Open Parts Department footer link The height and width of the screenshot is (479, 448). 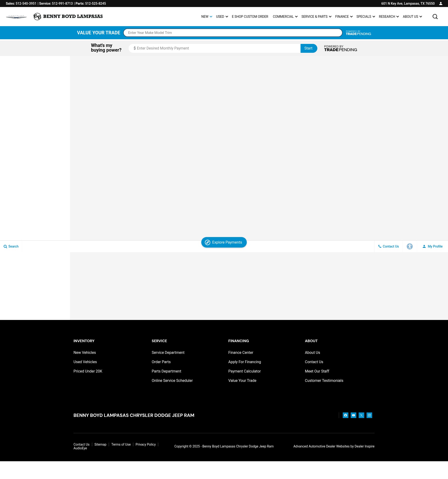point(166,371)
